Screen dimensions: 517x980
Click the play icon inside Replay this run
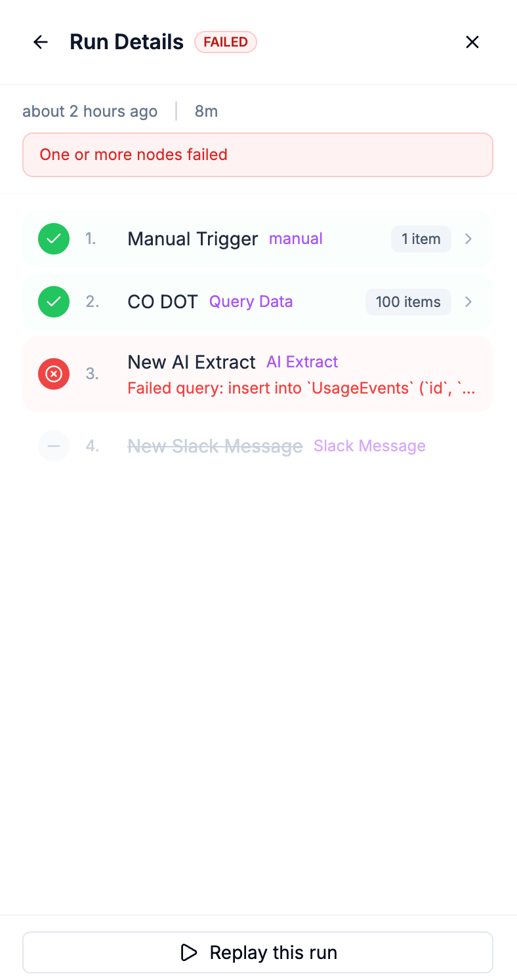click(188, 952)
